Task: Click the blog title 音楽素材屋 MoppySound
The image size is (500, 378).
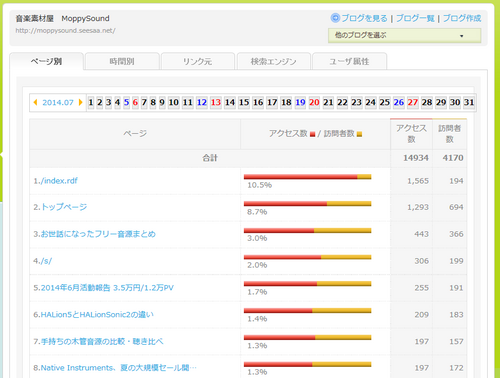Action: click(x=62, y=18)
